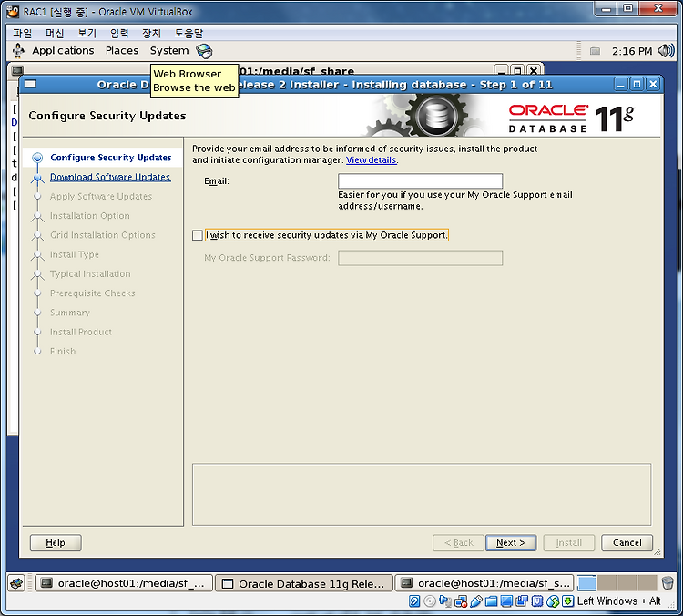Open the System menu

169,51
